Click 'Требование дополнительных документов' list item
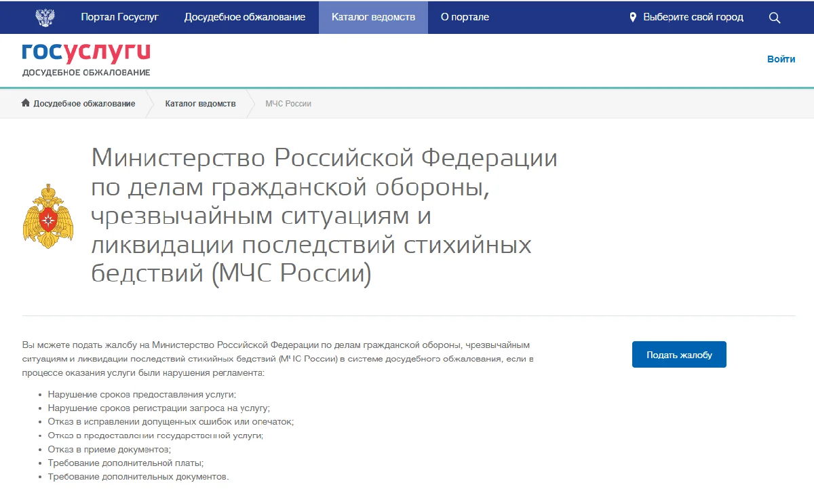Viewport: 814px width, 504px height. click(138, 477)
